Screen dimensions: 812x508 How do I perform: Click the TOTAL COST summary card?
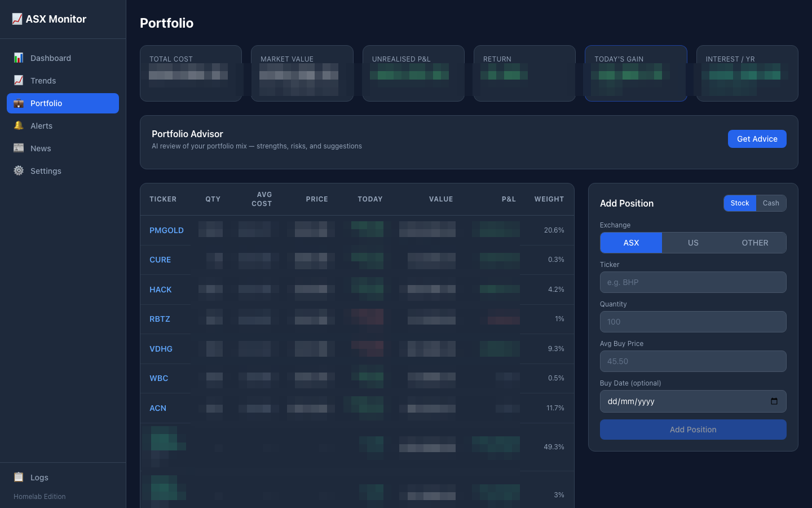click(191, 73)
